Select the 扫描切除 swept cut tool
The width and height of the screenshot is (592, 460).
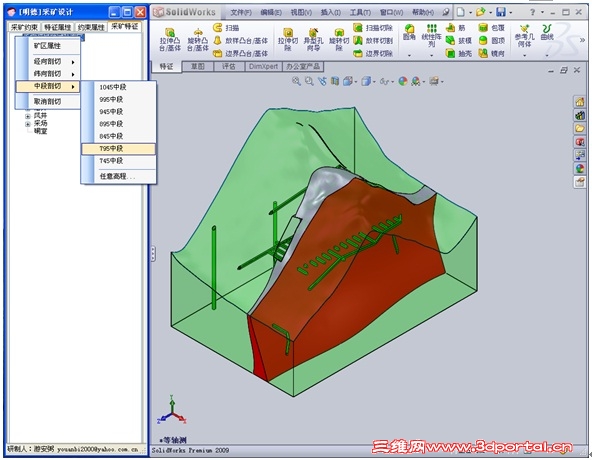[x=373, y=28]
